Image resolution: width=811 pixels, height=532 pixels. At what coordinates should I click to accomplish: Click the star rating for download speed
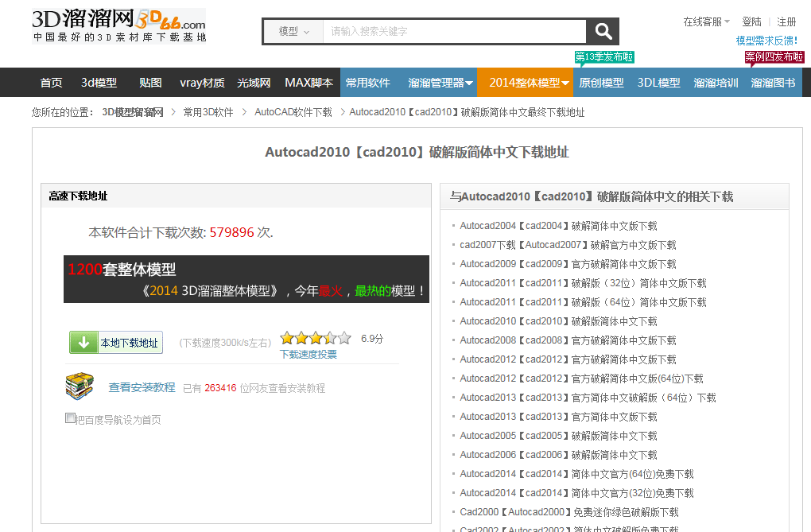(x=315, y=338)
